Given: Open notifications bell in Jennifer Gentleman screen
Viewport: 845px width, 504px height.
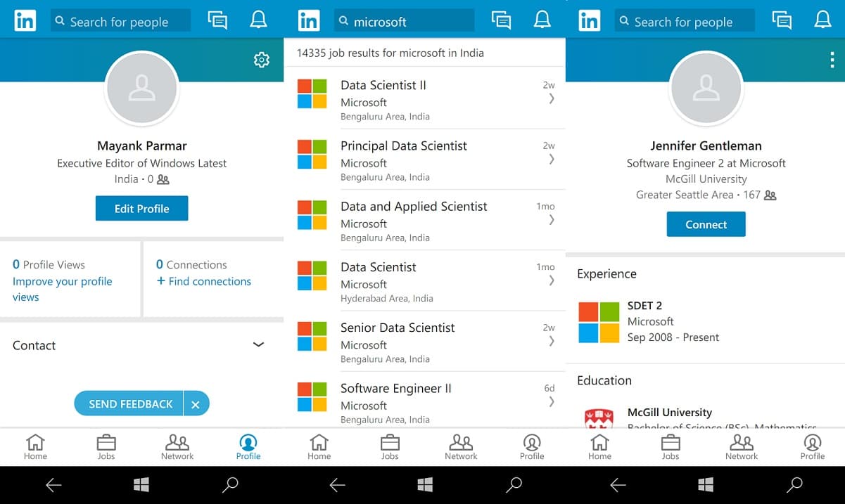Looking at the screenshot, I should pos(822,20).
